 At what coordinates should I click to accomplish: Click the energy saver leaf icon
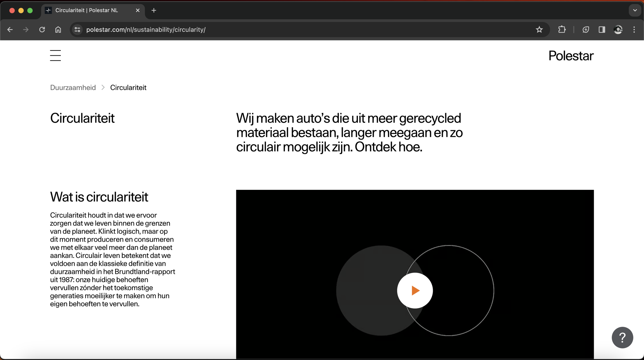(x=586, y=29)
